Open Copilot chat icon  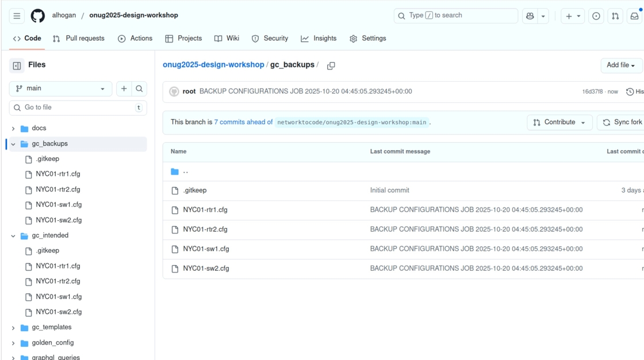[530, 16]
